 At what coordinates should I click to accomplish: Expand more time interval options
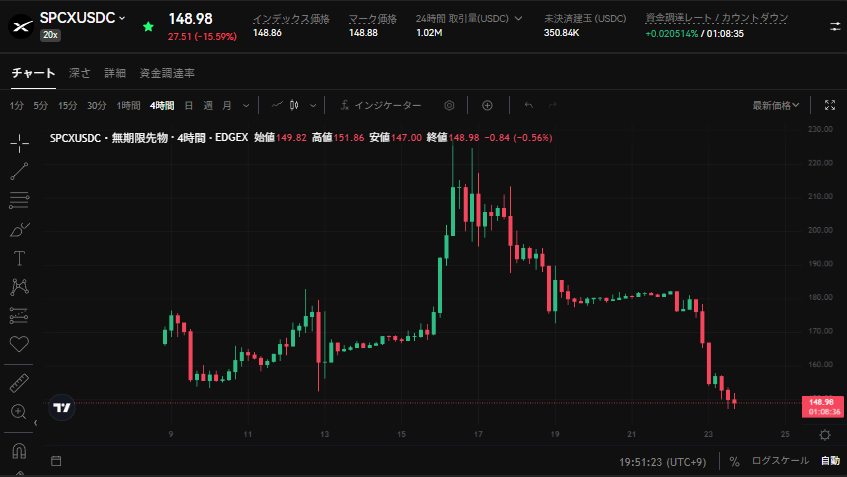pyautogui.click(x=246, y=105)
